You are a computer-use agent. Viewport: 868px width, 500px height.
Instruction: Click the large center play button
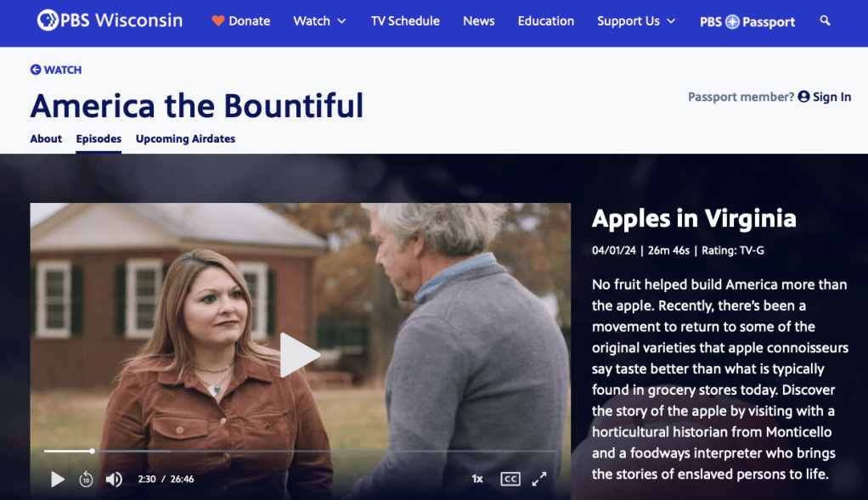tap(300, 355)
